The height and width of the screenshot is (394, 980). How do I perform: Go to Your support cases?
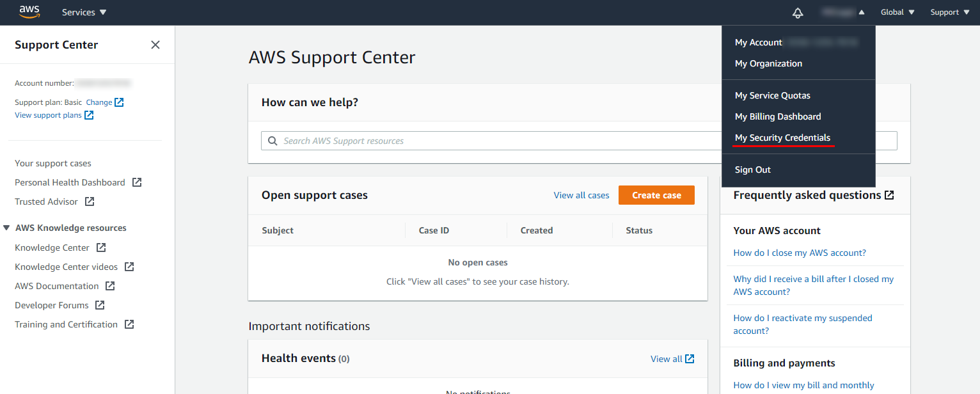pos(53,163)
